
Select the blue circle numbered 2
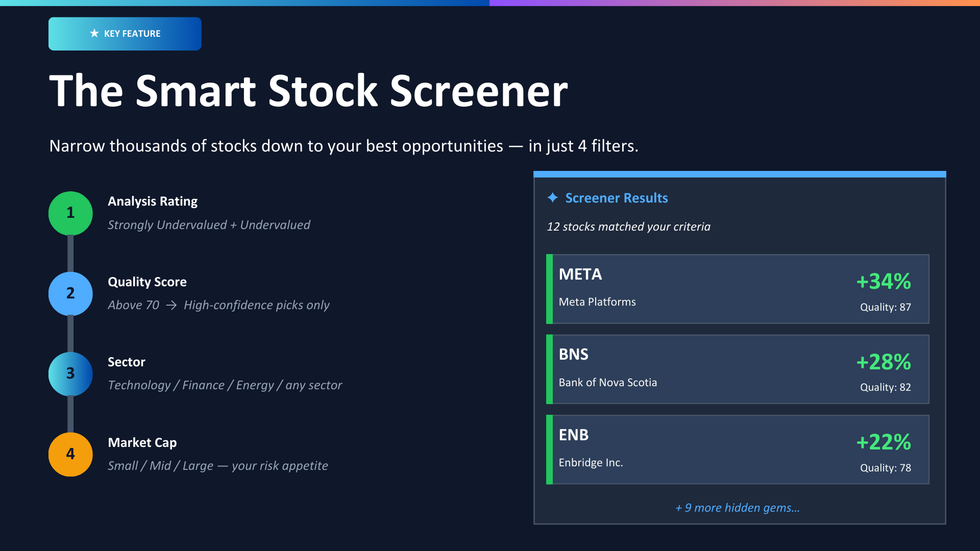click(70, 294)
